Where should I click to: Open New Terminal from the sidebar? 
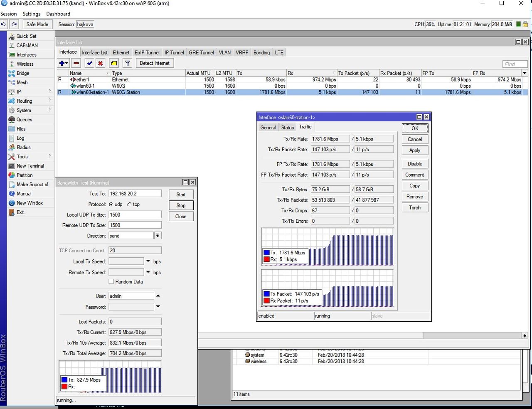click(30, 166)
